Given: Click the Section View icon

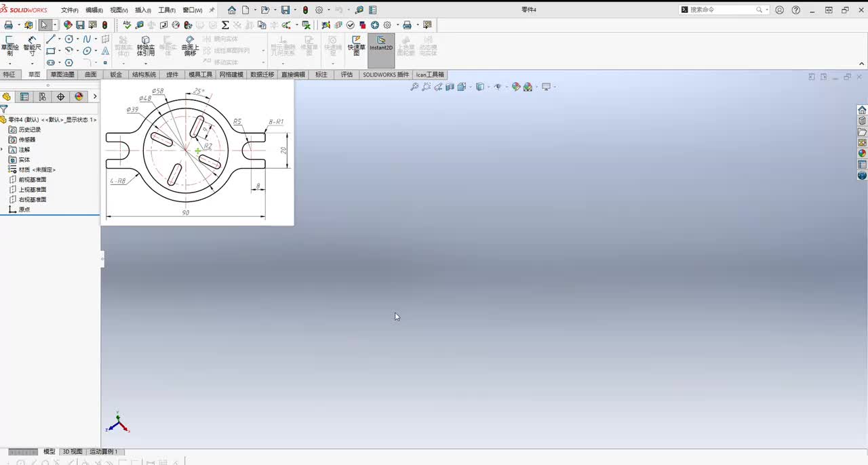Looking at the screenshot, I should [450, 87].
